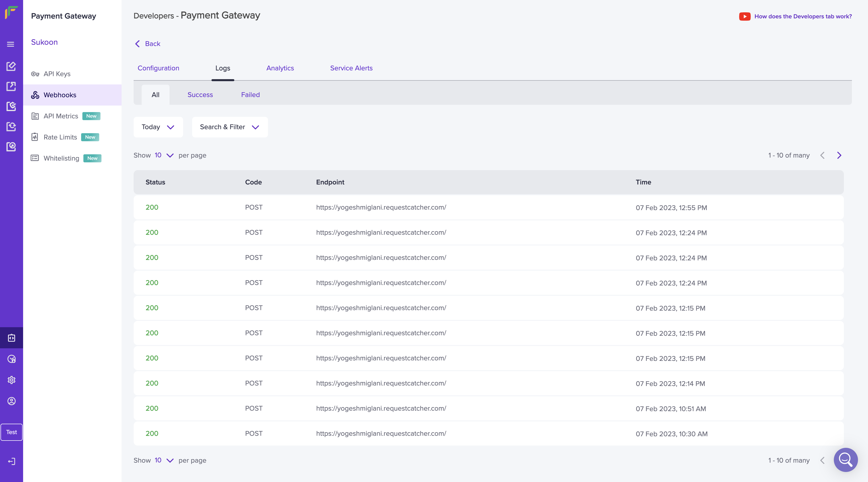Select the Failed logs filter tab

click(250, 95)
